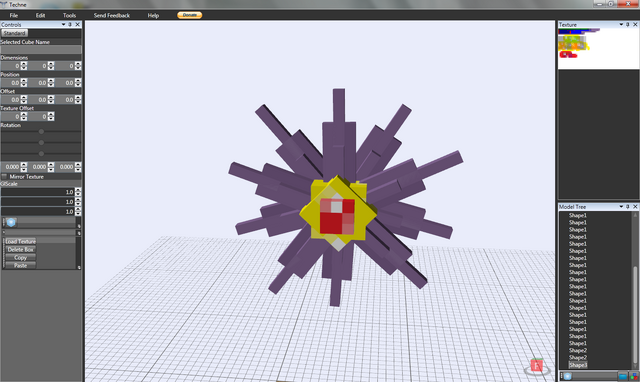640x382 pixels.
Task: Click the Copy button
Action: click(x=20, y=258)
